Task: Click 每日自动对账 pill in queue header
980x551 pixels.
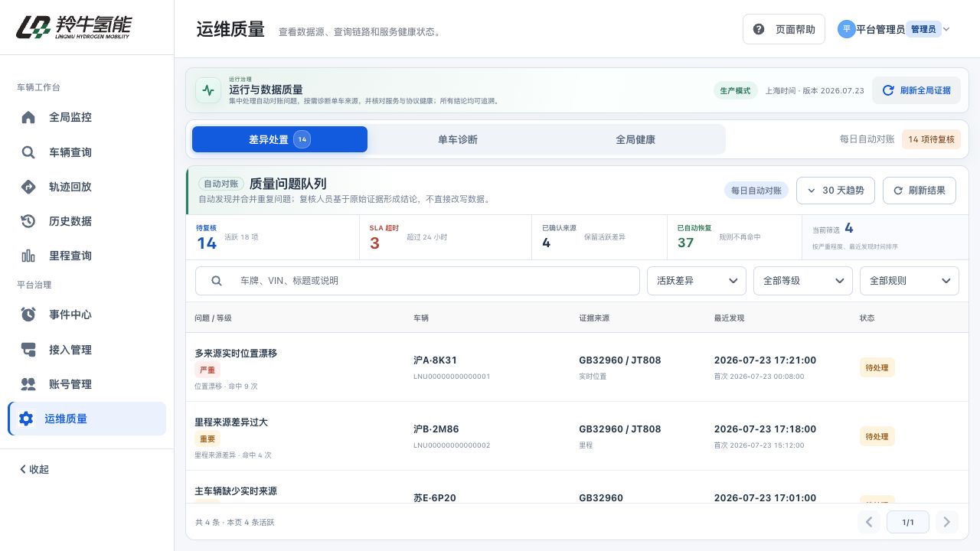Action: coord(756,191)
